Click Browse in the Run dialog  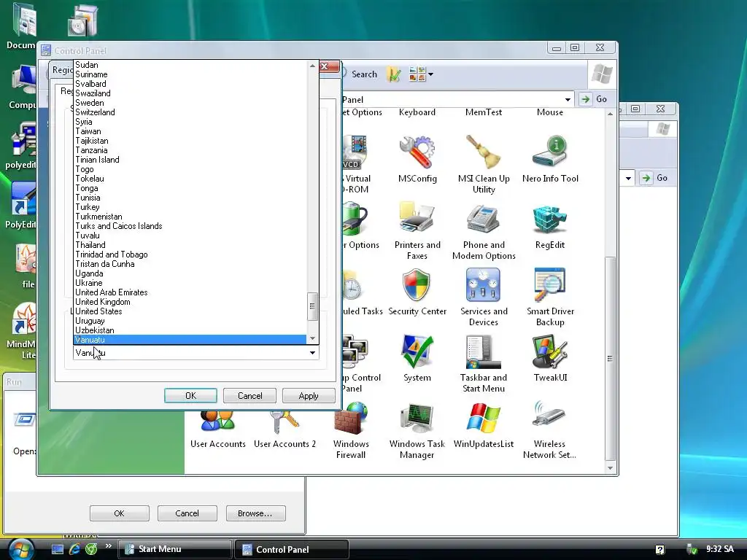255,513
